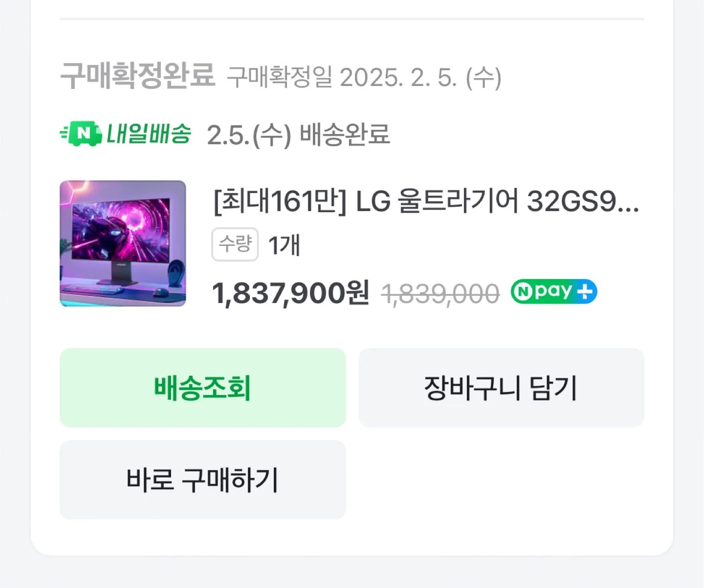This screenshot has height=588, width=704.
Task: Open the LG 울트라기어 32GS9 product name
Action: coord(497,201)
